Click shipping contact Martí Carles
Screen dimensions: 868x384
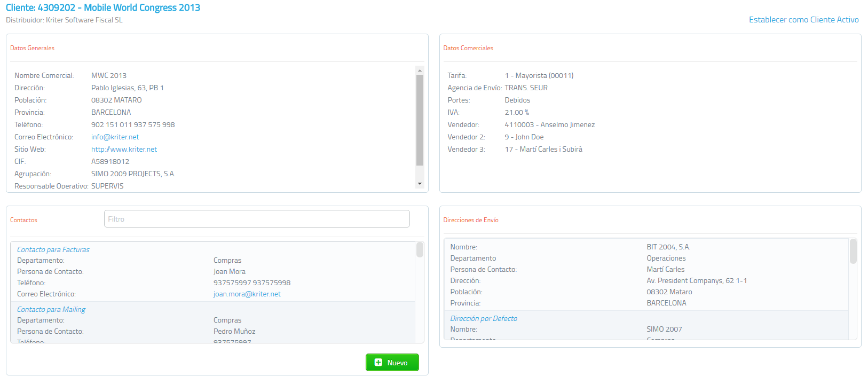(x=666, y=270)
